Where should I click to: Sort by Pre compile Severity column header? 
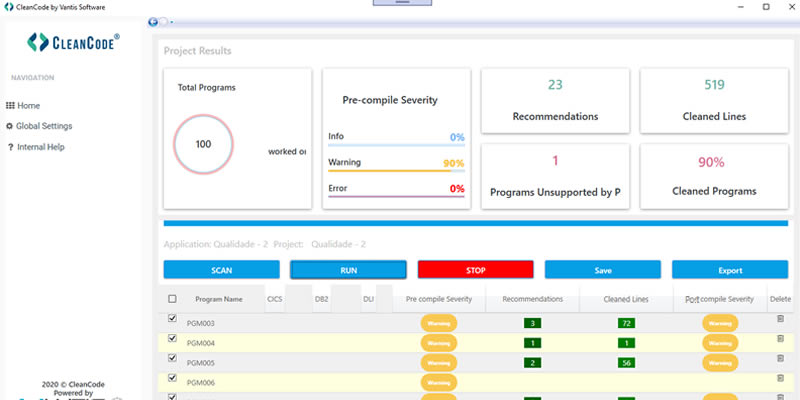point(439,299)
